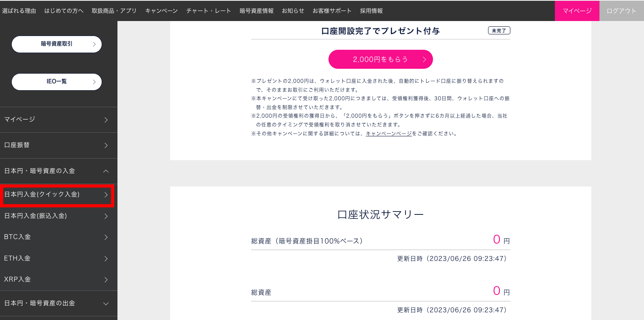Collapse the 日本円・暗号資産の入金 section
Screen dimensions: 644x320
pos(59,171)
